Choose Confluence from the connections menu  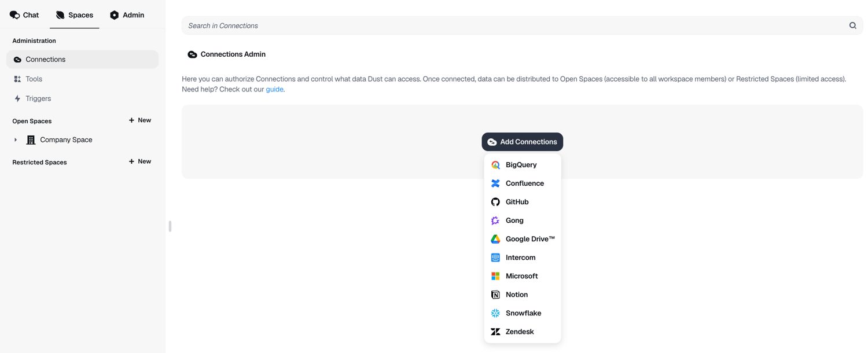pyautogui.click(x=523, y=183)
